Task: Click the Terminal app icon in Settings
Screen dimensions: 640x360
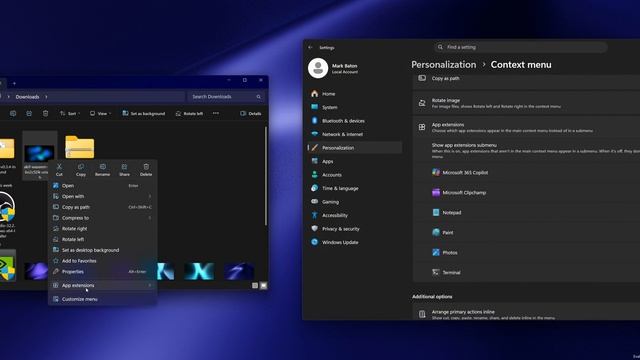Action: pyautogui.click(x=436, y=272)
